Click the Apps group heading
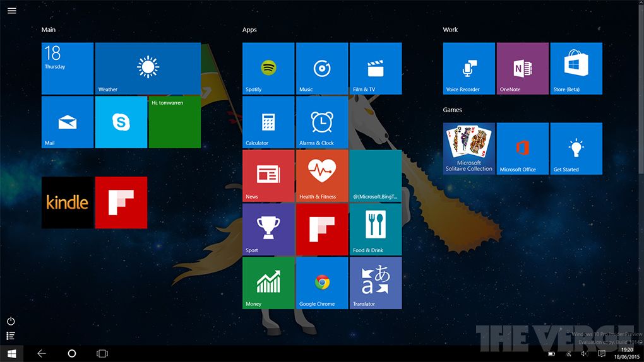 pos(249,30)
